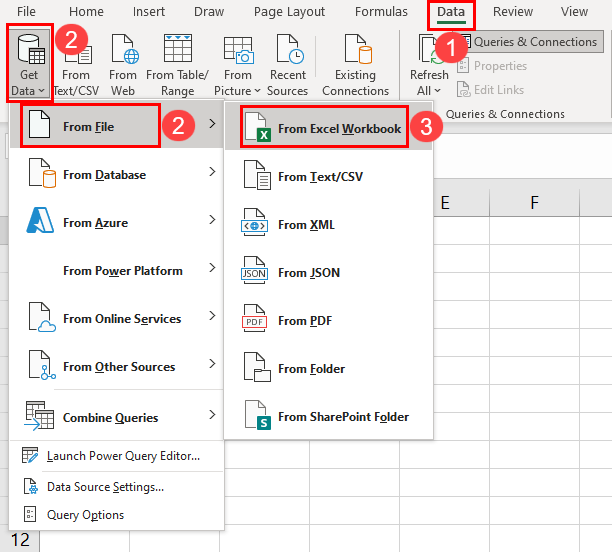Expand the From Database submenu arrow
This screenshot has width=612, height=552.
click(212, 171)
